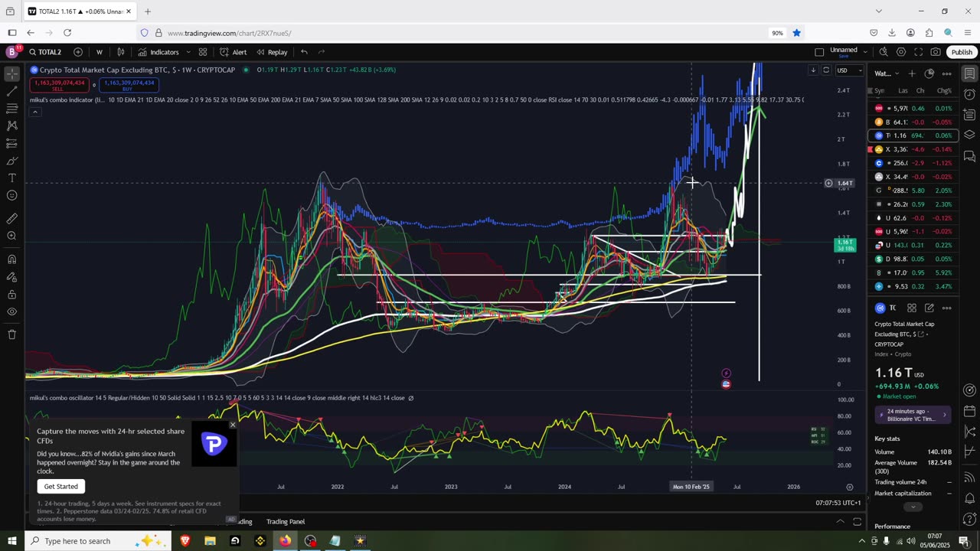Click the Indicators button

(x=158, y=52)
